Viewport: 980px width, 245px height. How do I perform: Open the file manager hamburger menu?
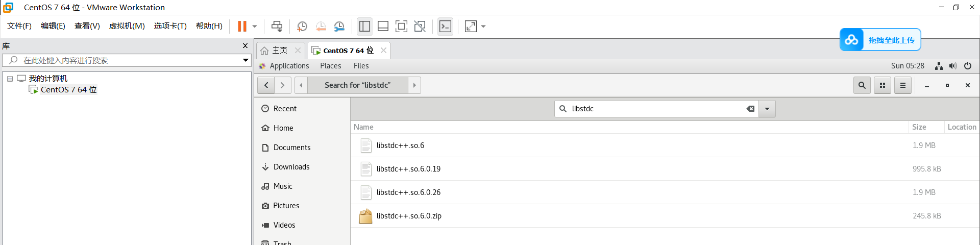[x=903, y=85]
